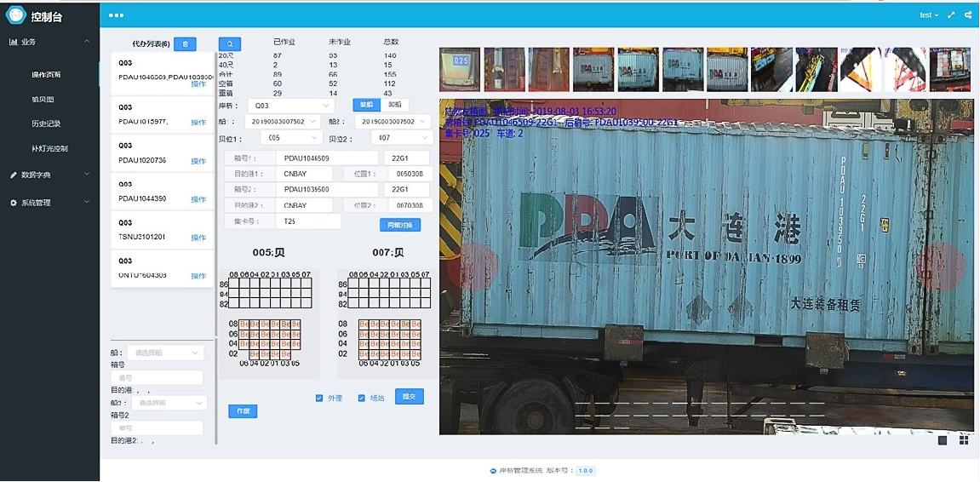Click the blue magnifier search button

coord(230,44)
